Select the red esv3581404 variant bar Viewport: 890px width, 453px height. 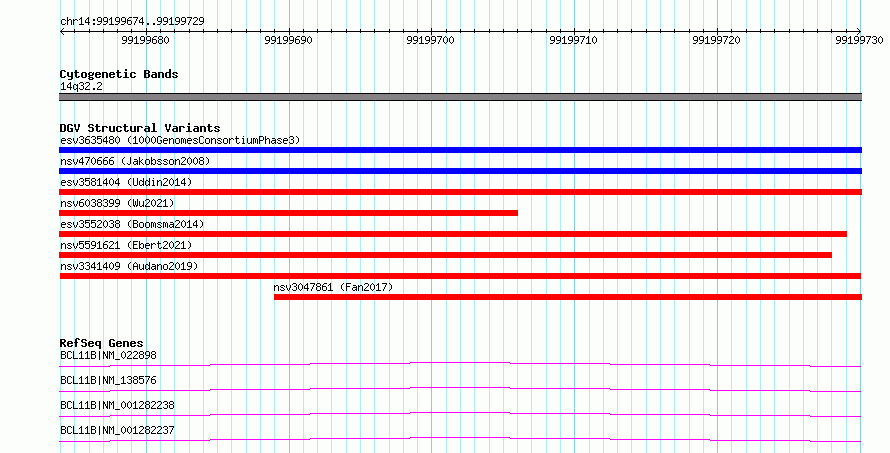click(x=460, y=192)
